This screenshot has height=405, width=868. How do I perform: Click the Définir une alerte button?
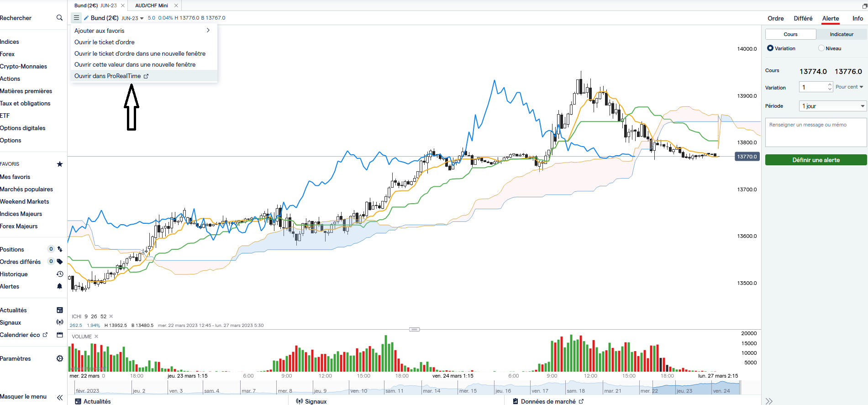[x=816, y=160]
